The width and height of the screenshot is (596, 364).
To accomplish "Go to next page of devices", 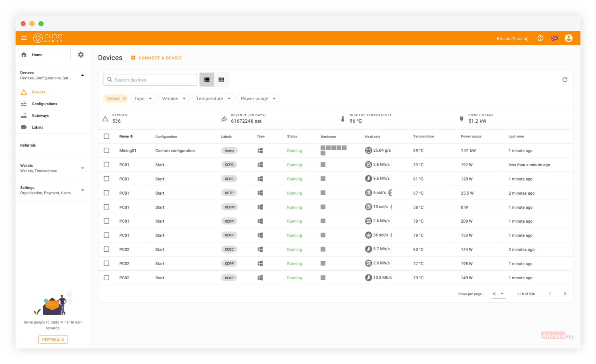I will pos(565,293).
